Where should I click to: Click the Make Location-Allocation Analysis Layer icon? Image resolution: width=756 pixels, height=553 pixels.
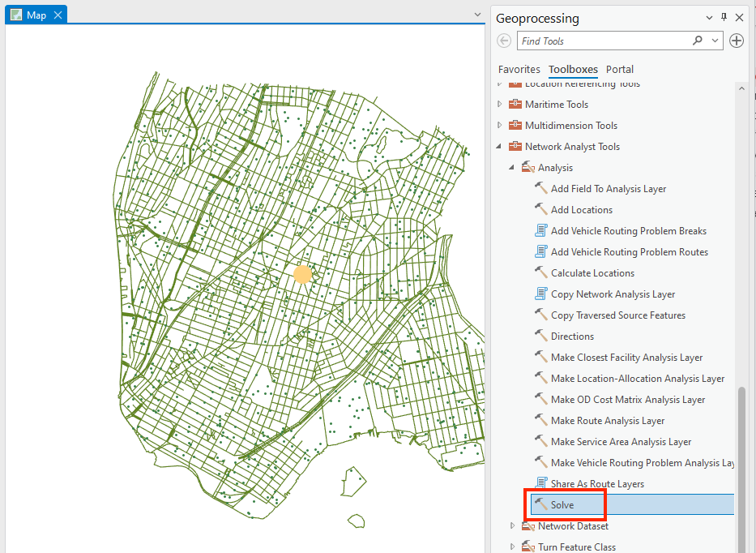point(541,378)
